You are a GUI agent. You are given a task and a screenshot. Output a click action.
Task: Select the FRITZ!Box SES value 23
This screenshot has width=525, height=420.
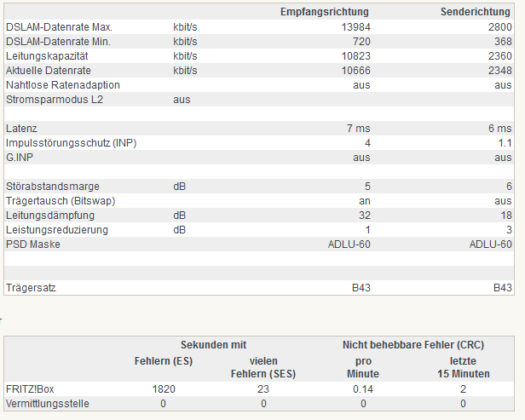click(x=263, y=389)
